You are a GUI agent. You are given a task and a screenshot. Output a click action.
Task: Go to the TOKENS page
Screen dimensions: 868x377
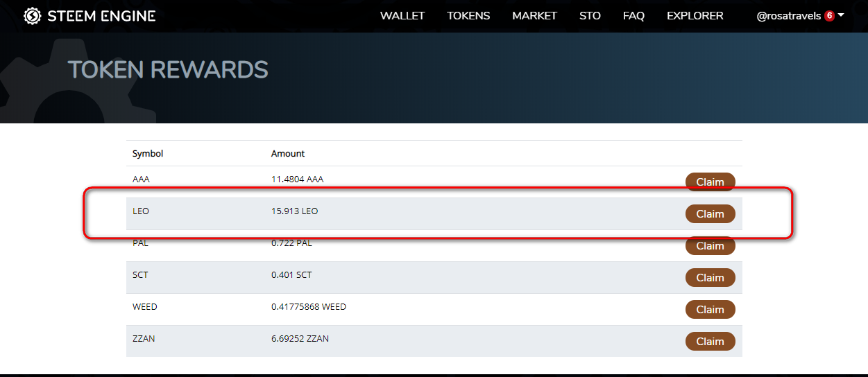468,16
